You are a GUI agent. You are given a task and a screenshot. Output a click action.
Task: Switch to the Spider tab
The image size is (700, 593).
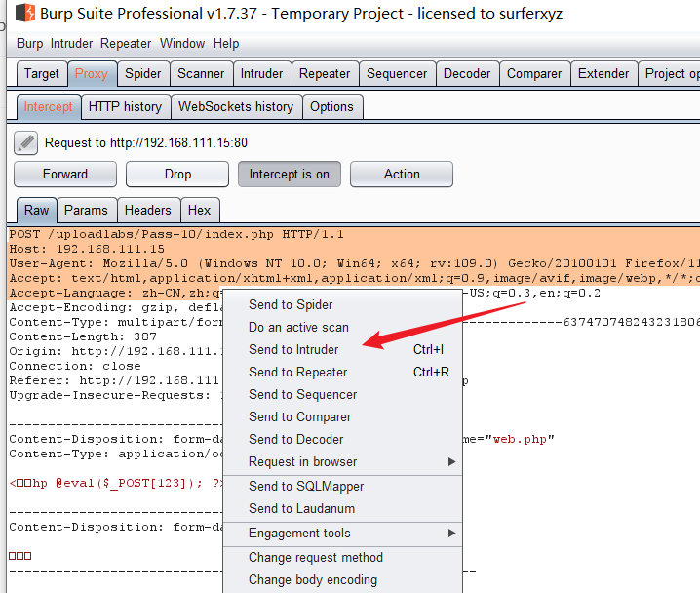pos(143,74)
